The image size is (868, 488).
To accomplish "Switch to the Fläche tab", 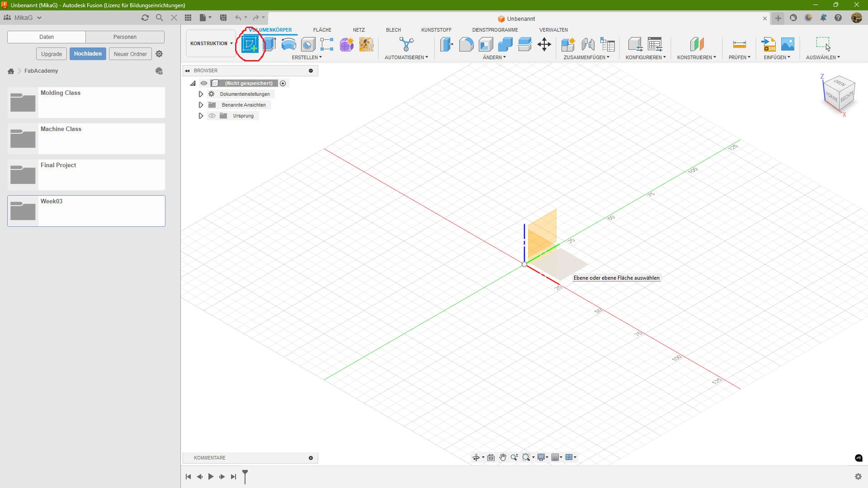I will (322, 30).
